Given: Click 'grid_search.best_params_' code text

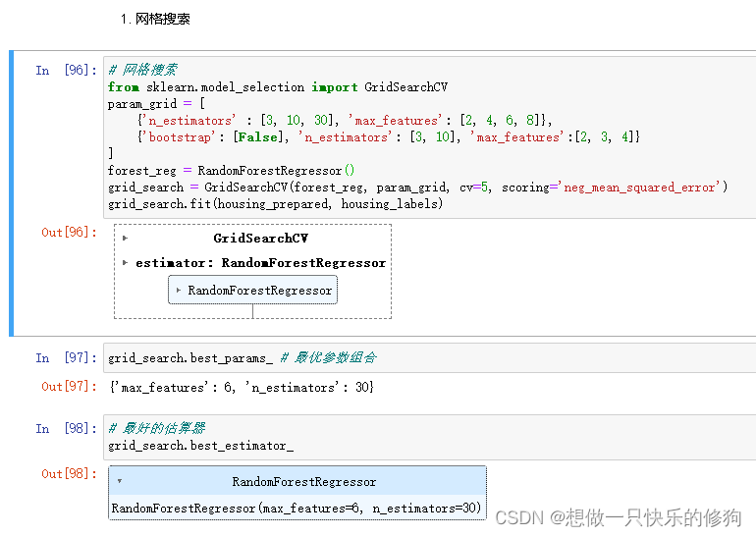Looking at the screenshot, I should tap(190, 358).
